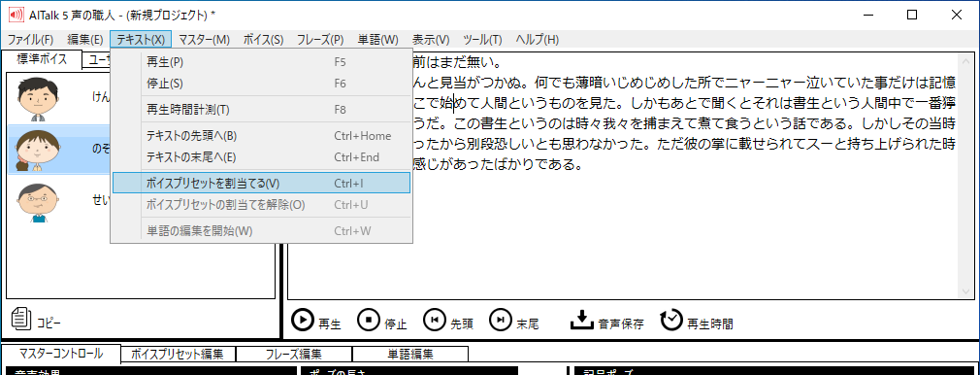The width and height of the screenshot is (980, 375).
Task: Choose 再生(P) from the text menu
Action: (261, 62)
